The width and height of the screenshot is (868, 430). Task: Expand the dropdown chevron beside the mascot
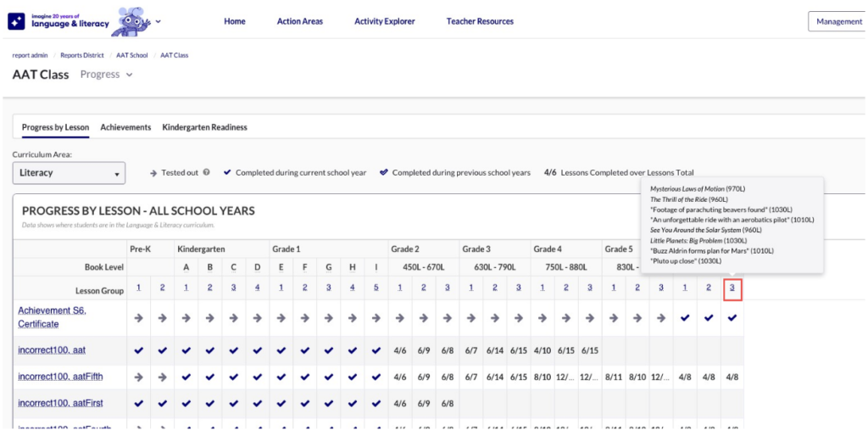(159, 21)
